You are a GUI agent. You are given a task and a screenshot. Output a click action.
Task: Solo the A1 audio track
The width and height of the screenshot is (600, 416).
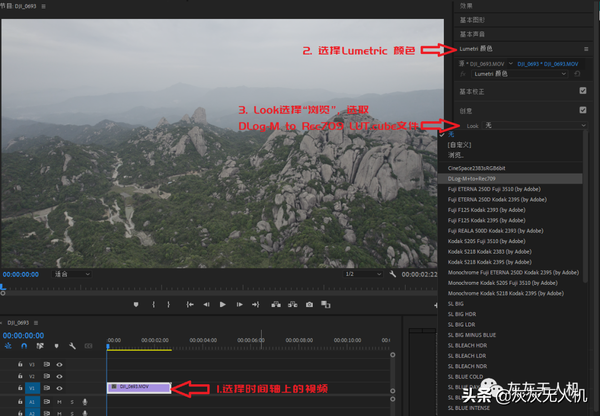72,402
